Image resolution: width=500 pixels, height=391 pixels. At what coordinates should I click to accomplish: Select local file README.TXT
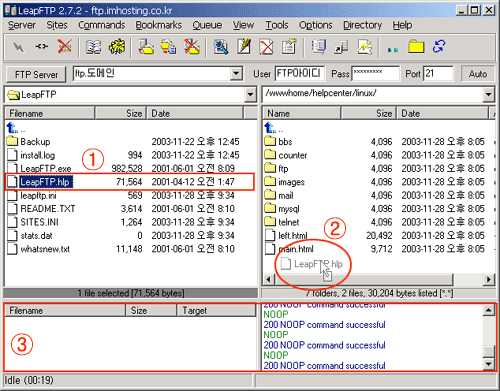[x=41, y=209]
